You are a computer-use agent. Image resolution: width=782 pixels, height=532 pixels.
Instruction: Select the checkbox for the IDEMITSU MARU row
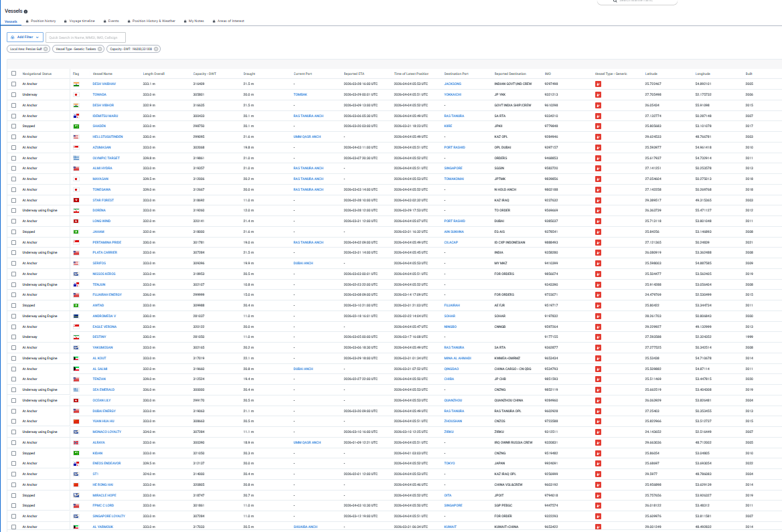(13, 116)
